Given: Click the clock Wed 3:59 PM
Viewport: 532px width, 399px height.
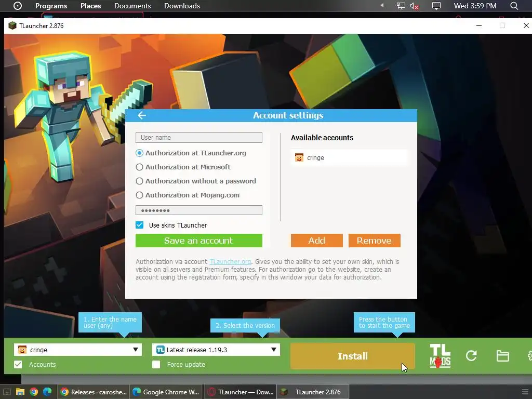Looking at the screenshot, I should 475,6.
